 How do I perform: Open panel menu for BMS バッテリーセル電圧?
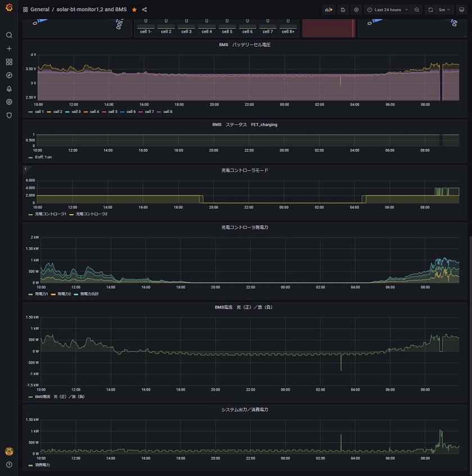244,44
